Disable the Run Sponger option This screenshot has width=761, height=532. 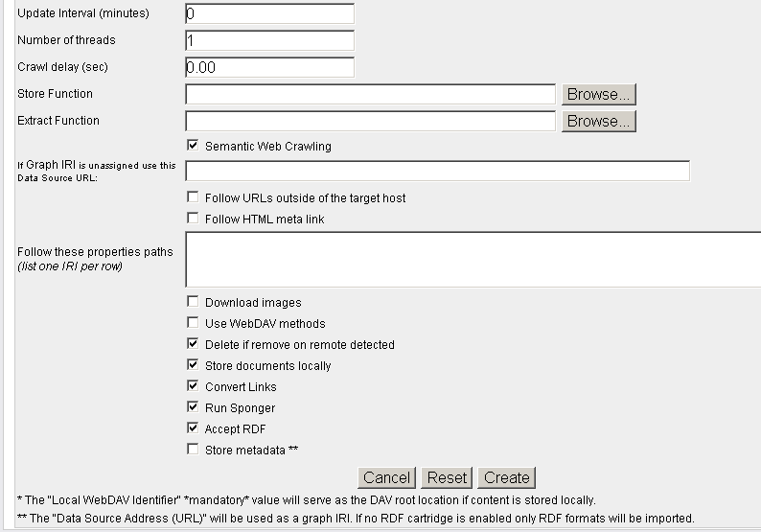click(193, 407)
